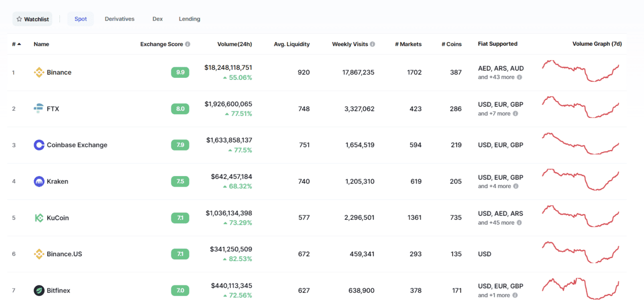The height and width of the screenshot is (306, 644).
Task: Click the Exchange Score info icon
Action: click(x=187, y=44)
